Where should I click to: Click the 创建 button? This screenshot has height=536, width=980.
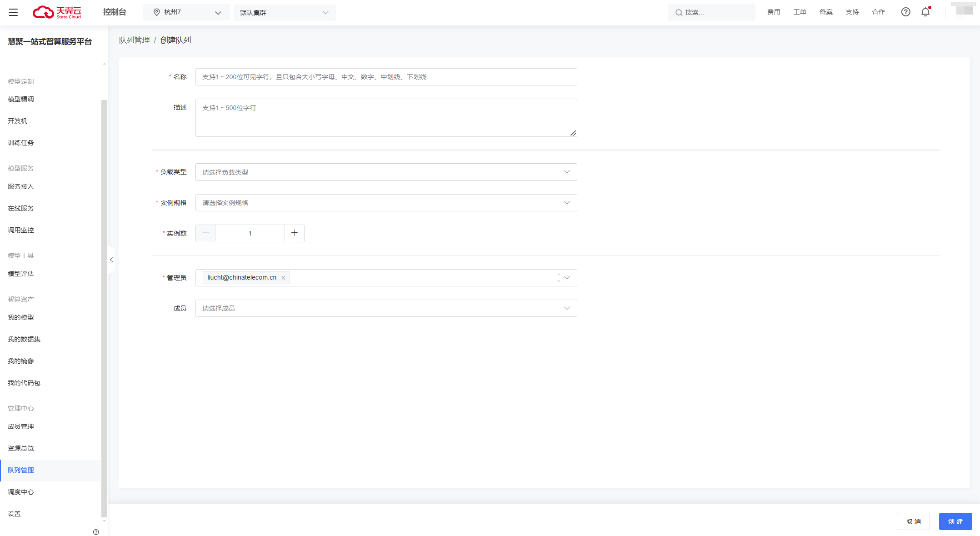[955, 521]
